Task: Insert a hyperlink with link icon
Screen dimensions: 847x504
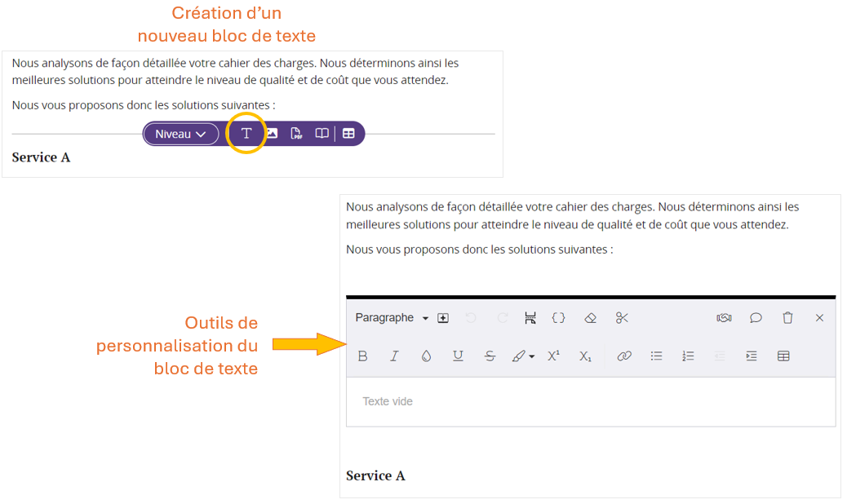Action: tap(624, 356)
